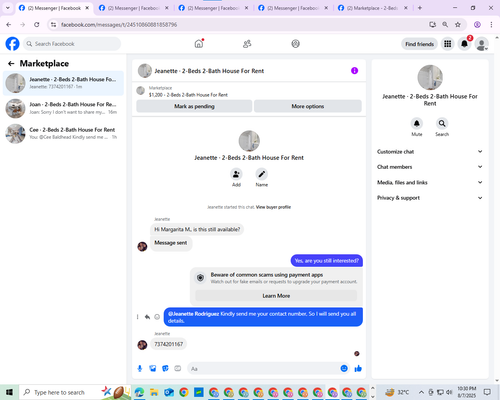Open File Explorer from taskbar
This screenshot has width=500, height=400.
[x=154, y=392]
